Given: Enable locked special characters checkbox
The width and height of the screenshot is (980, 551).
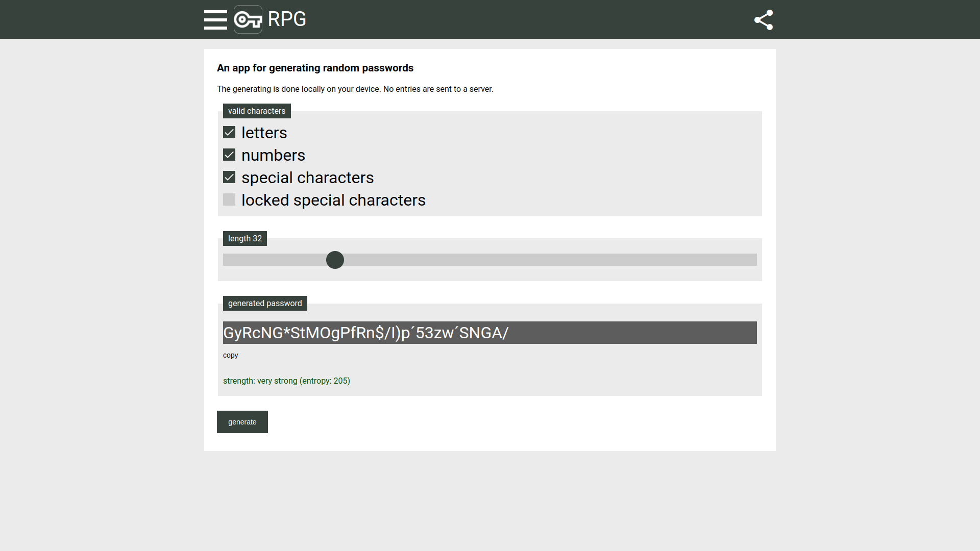Looking at the screenshot, I should [x=229, y=200].
